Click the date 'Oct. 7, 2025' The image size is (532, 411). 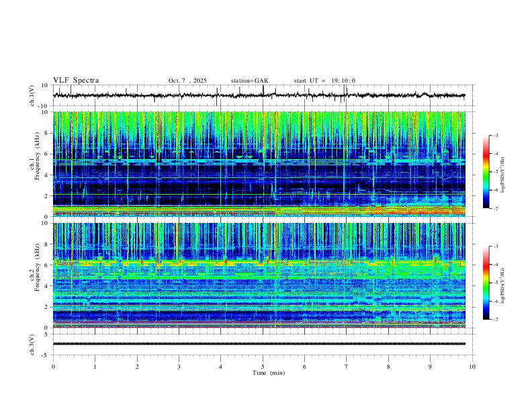187,81
